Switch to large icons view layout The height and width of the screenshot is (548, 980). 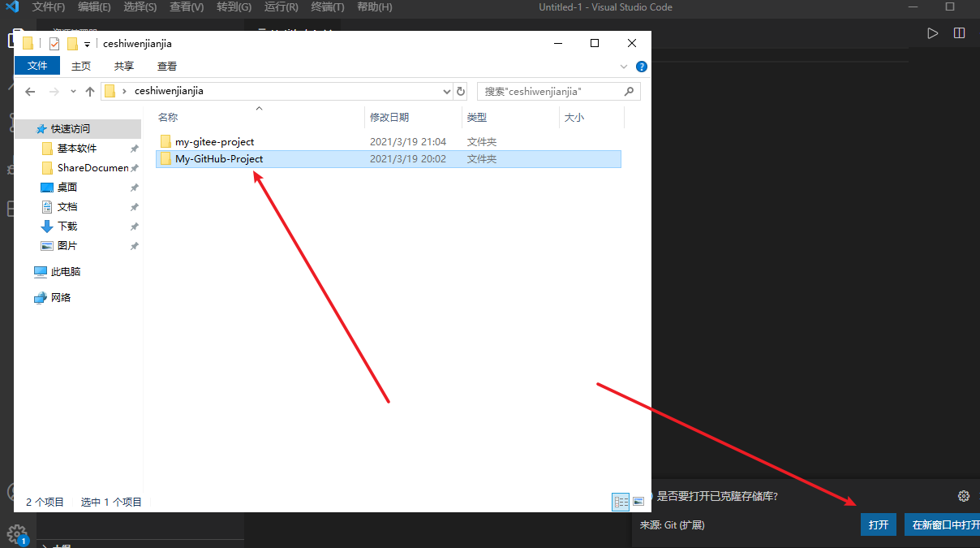(638, 502)
